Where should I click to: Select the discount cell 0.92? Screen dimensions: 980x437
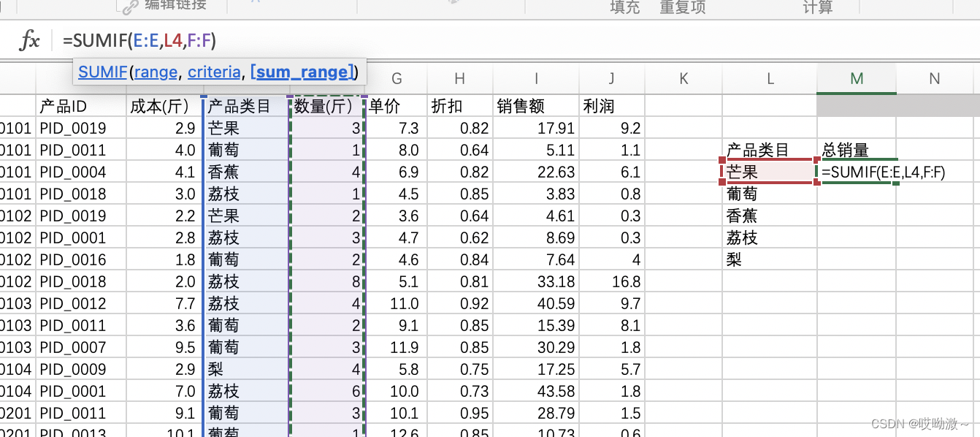click(x=459, y=303)
